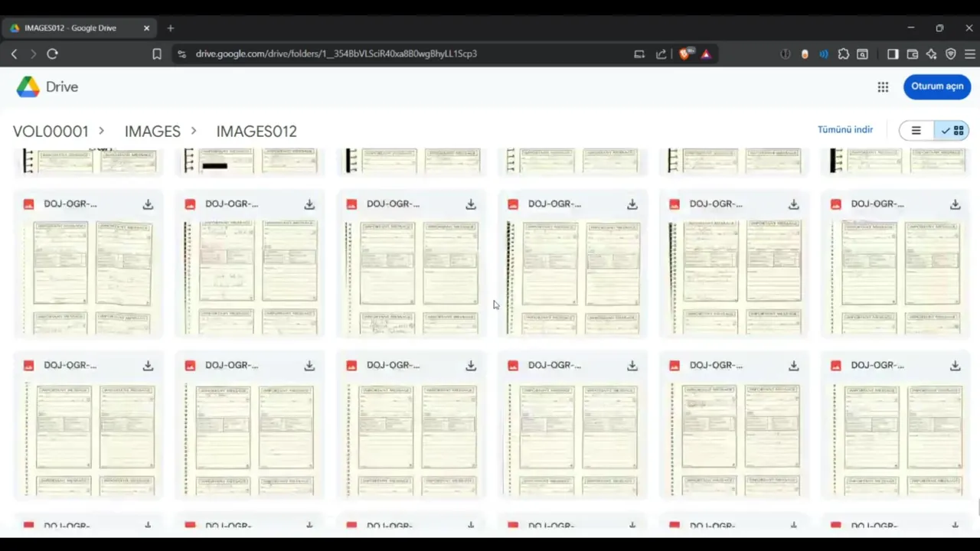Download last file in the lower full row
The width and height of the screenshot is (980, 551).
955,366
